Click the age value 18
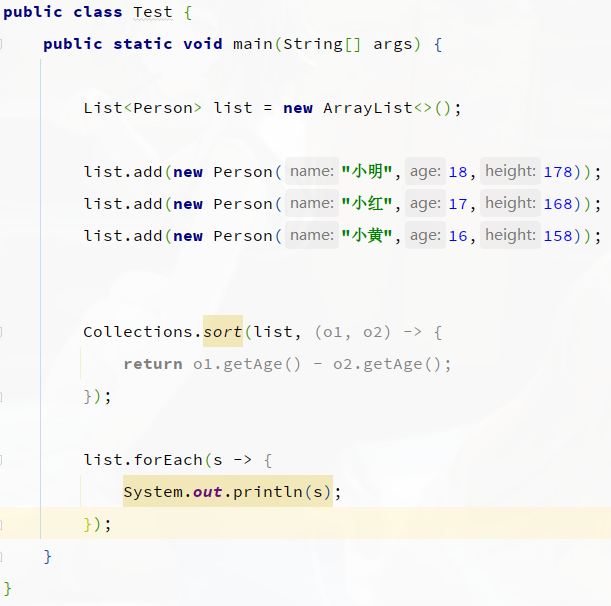 point(458,172)
